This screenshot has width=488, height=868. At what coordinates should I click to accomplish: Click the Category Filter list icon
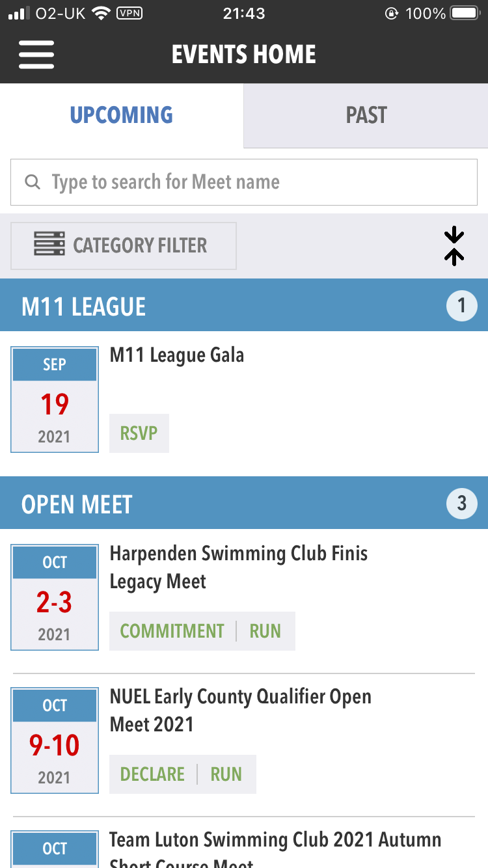click(49, 245)
